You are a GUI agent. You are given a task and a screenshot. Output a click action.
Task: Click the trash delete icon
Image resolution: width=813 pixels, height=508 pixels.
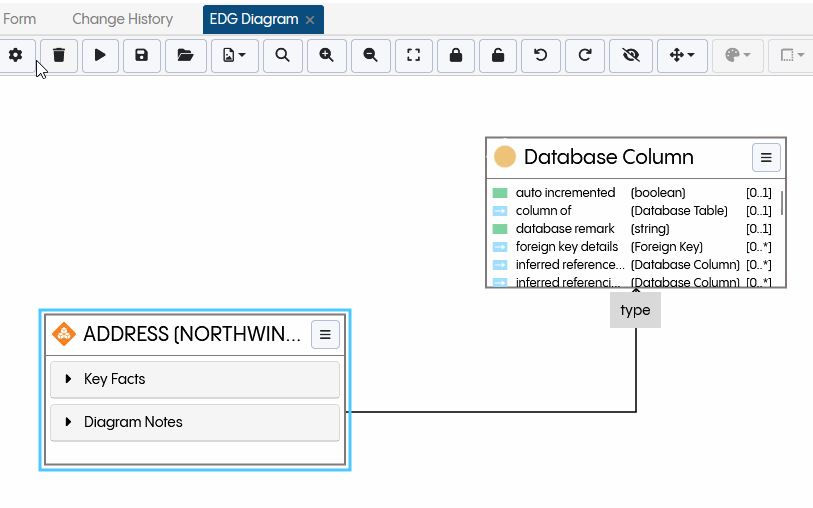click(59, 56)
